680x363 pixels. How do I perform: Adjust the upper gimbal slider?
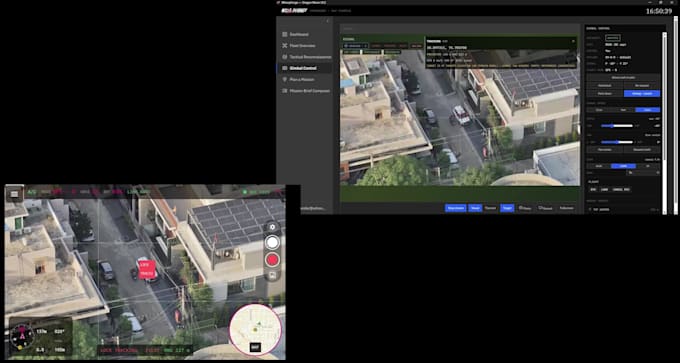617,126
